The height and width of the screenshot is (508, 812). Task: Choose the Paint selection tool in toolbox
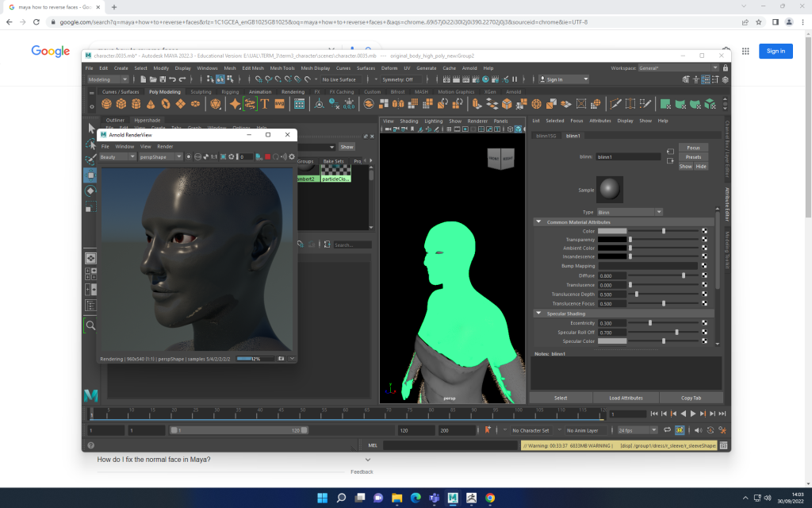click(x=91, y=159)
